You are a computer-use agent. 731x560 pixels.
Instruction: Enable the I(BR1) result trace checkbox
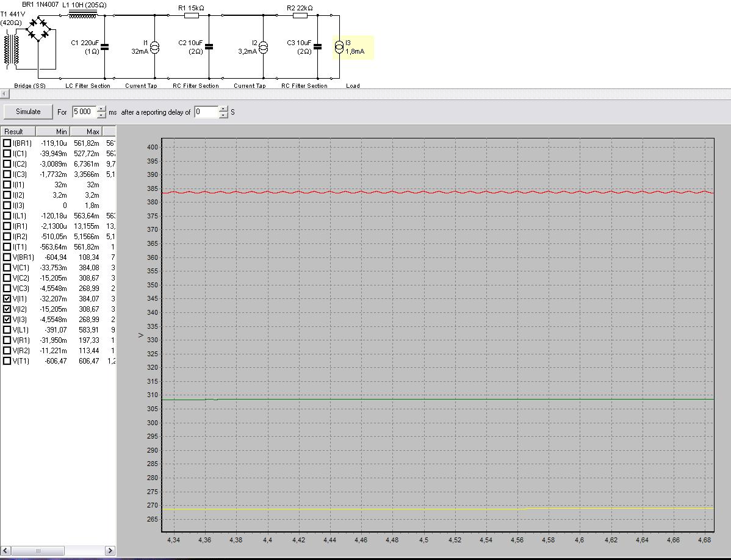coord(7,143)
